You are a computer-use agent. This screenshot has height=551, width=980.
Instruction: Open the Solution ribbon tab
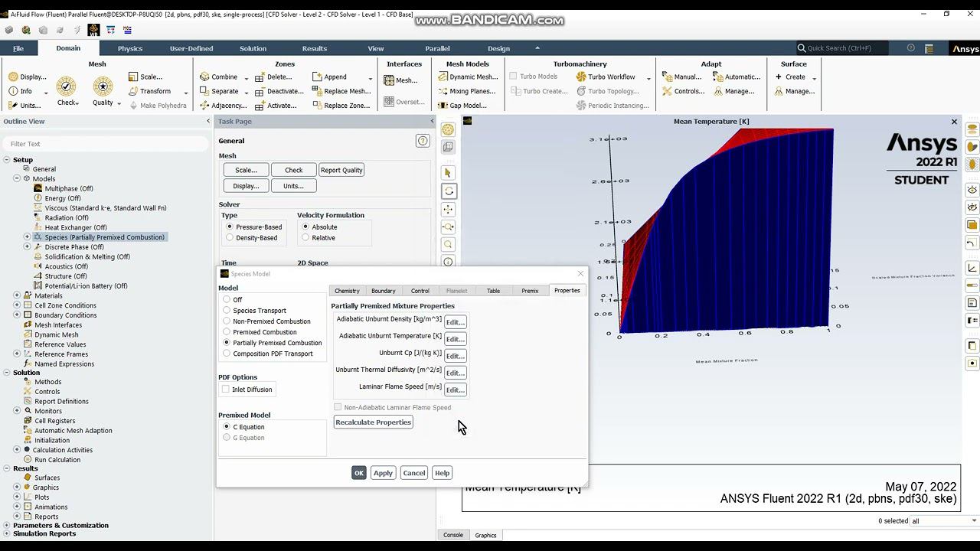click(x=253, y=48)
